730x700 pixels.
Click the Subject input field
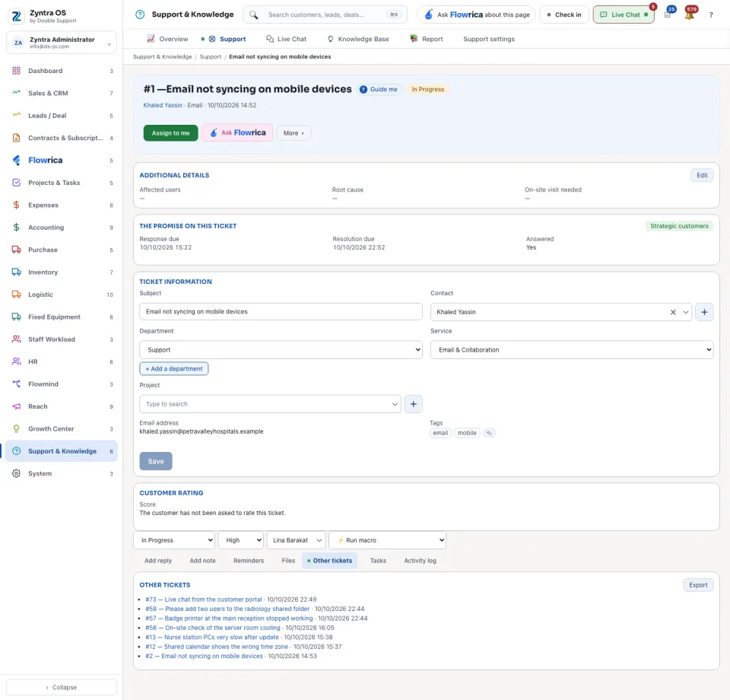click(x=281, y=312)
